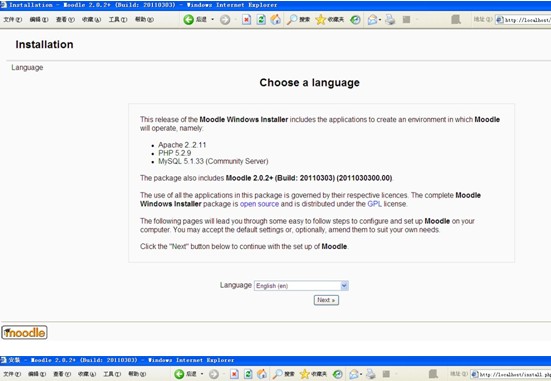Open the History icon in the Installation window toolbar
This screenshot has height=381, width=551.
(x=355, y=20)
